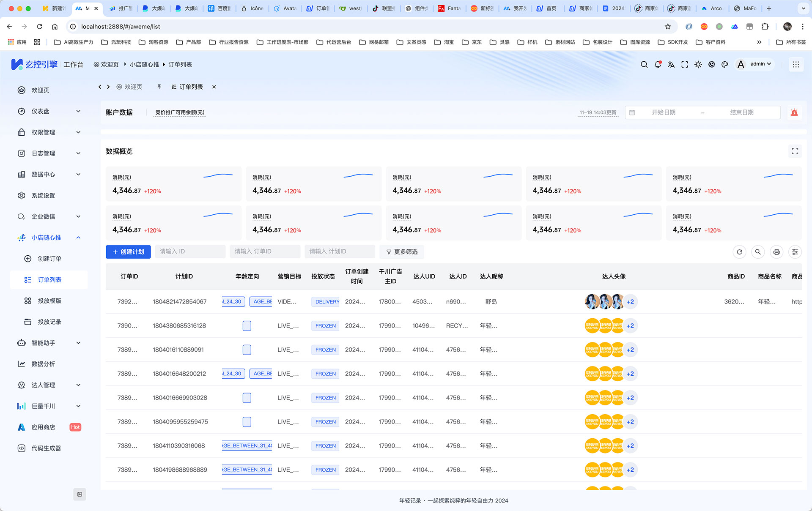Open admin user dropdown

click(755, 64)
